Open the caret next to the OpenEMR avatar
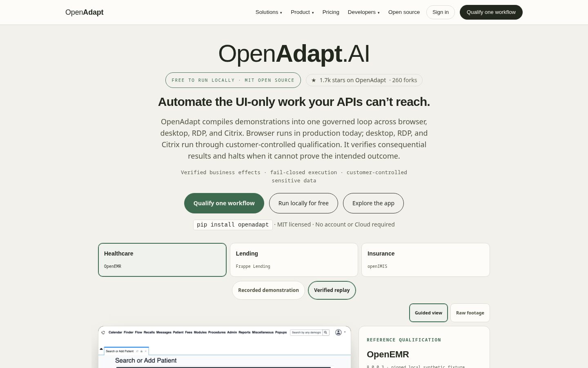 [x=345, y=332]
